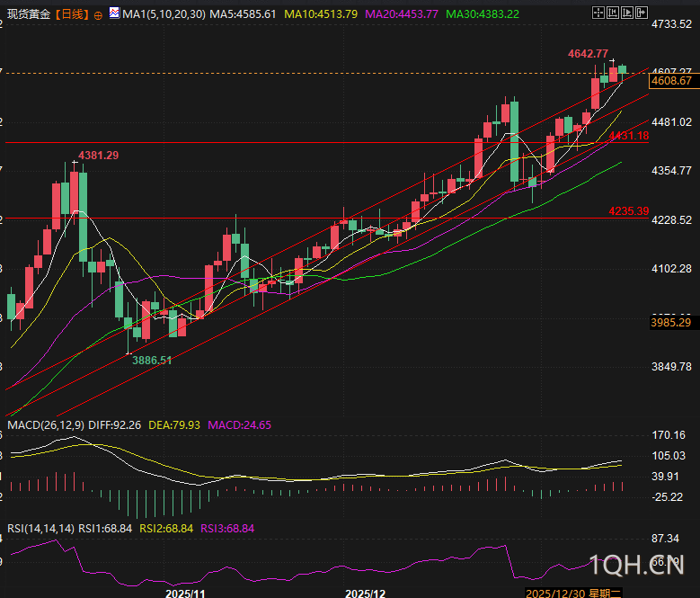Click the expand-panel arrow icon
Image resolution: width=700 pixels, height=598 pixels.
tap(642, 13)
